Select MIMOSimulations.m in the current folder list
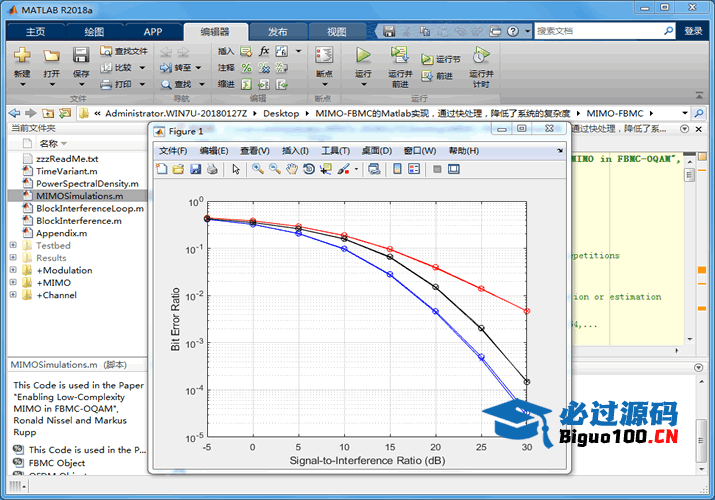Screen dimensions: 715x500 click(x=79, y=196)
